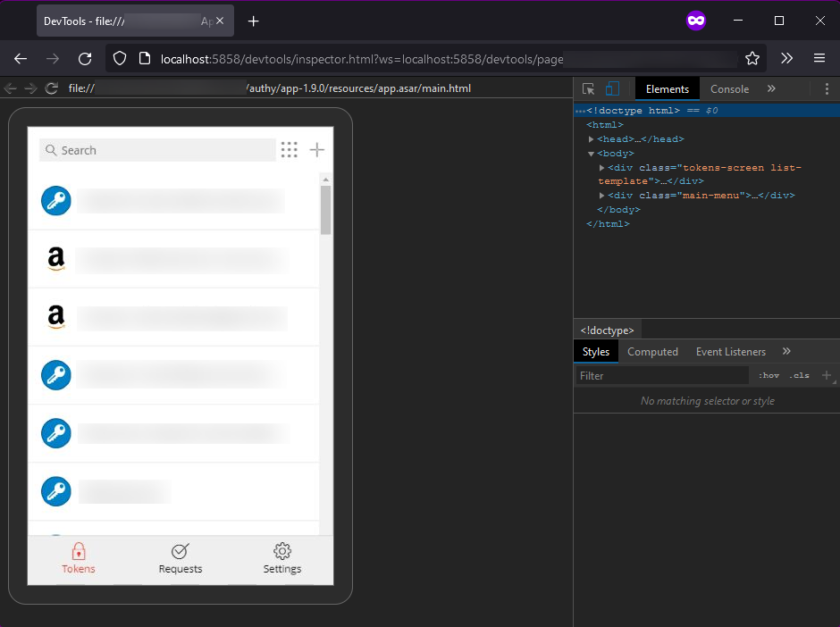Expand the head element node
Viewport: 840px width, 627px height.
click(592, 139)
